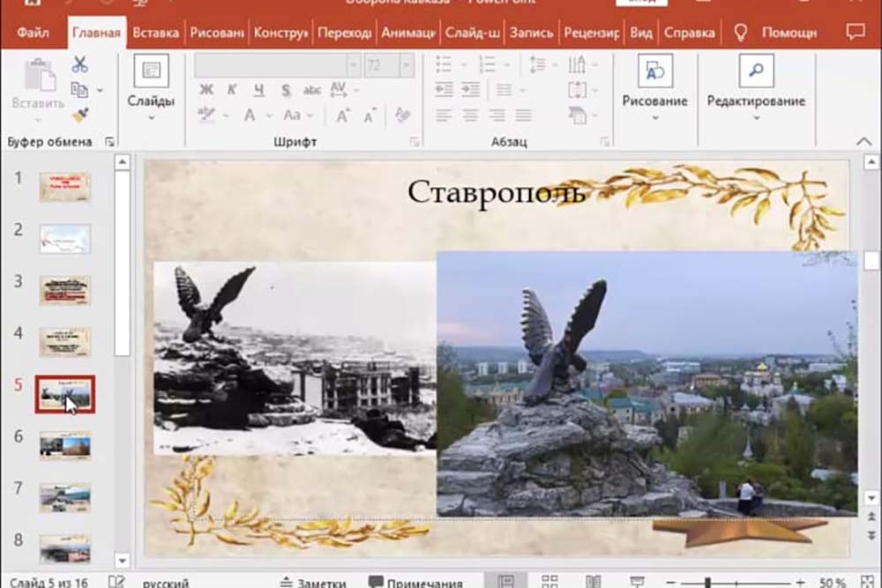Toggle Align Left paragraph button
882x588 pixels.
(x=444, y=115)
